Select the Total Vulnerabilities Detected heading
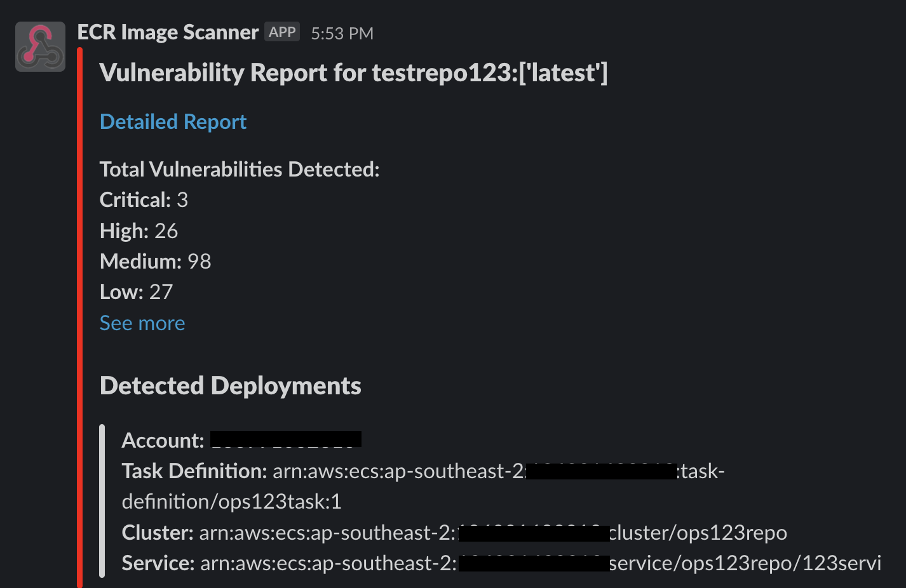906x588 pixels. (x=240, y=170)
